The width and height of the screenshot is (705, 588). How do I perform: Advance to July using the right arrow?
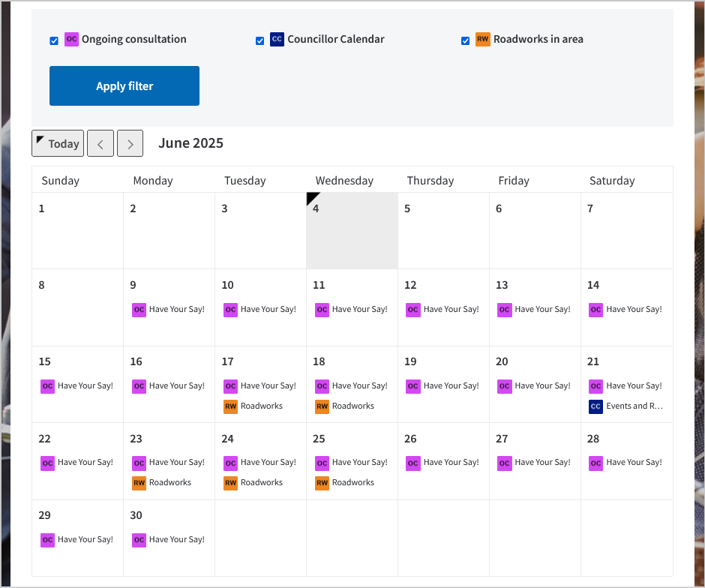pyautogui.click(x=129, y=143)
